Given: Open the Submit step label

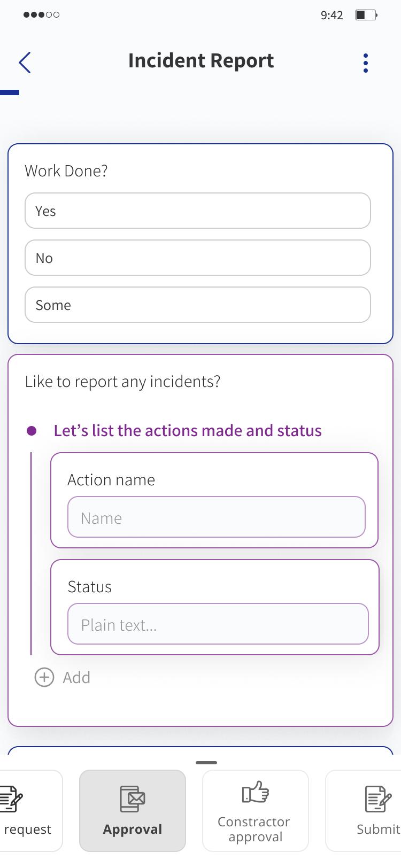Looking at the screenshot, I should pyautogui.click(x=379, y=829).
